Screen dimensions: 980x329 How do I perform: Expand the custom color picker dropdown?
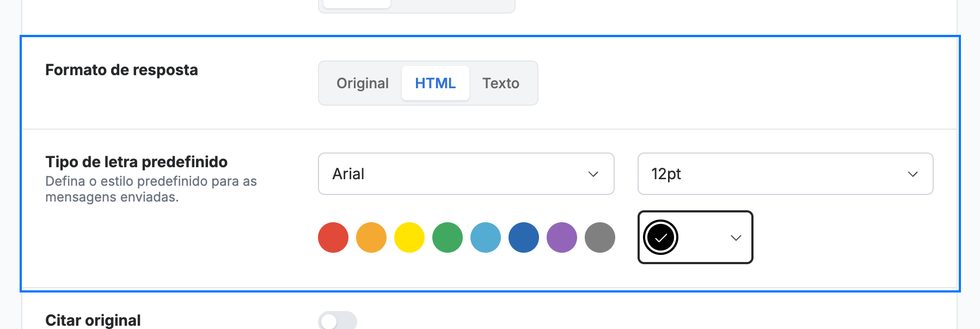(x=695, y=237)
